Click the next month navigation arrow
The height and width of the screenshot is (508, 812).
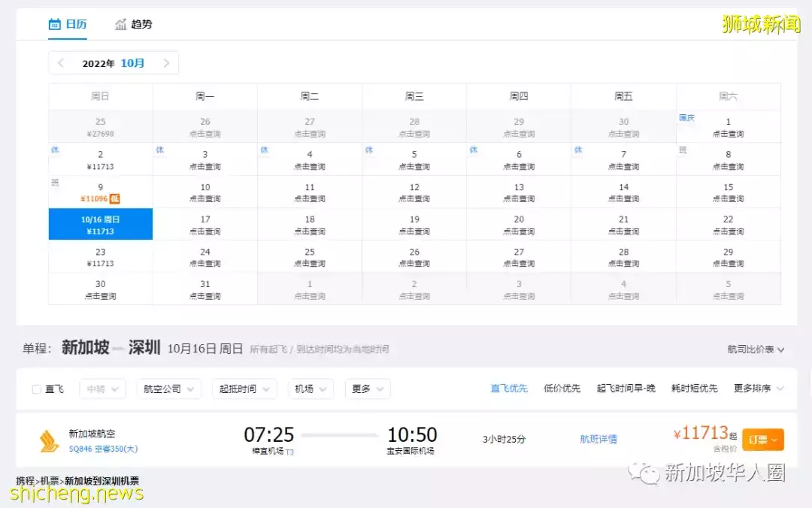click(x=166, y=63)
